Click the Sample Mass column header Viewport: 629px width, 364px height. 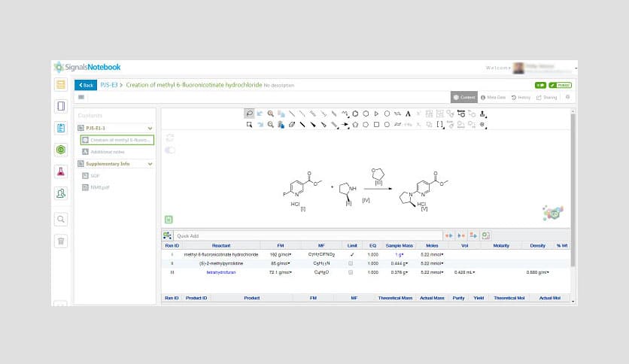coord(399,245)
